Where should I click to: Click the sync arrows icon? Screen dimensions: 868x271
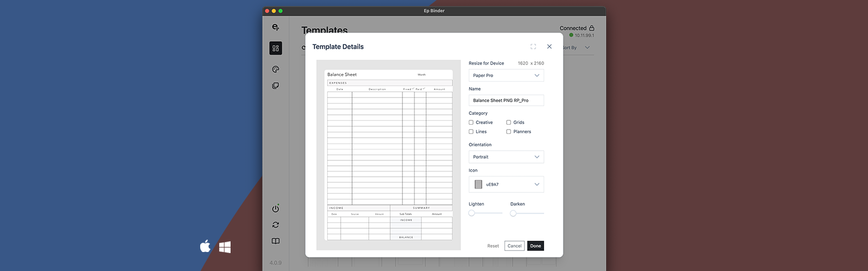tap(276, 225)
